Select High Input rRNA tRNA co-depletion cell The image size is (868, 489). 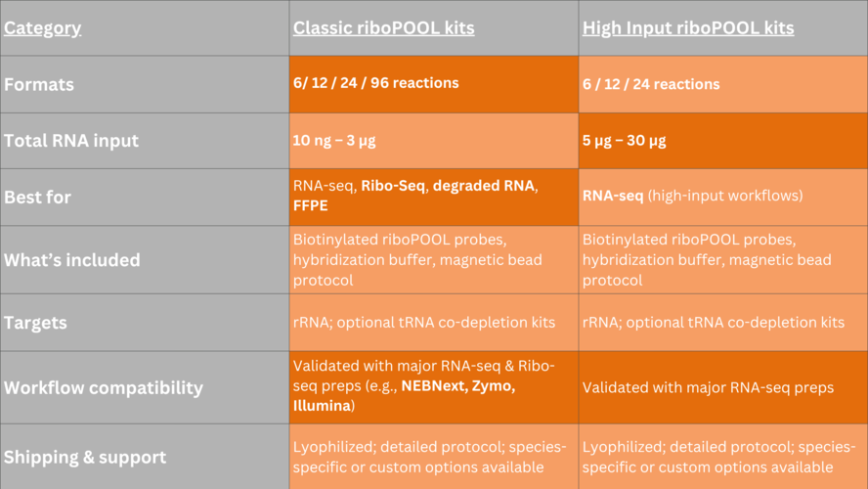coord(723,323)
